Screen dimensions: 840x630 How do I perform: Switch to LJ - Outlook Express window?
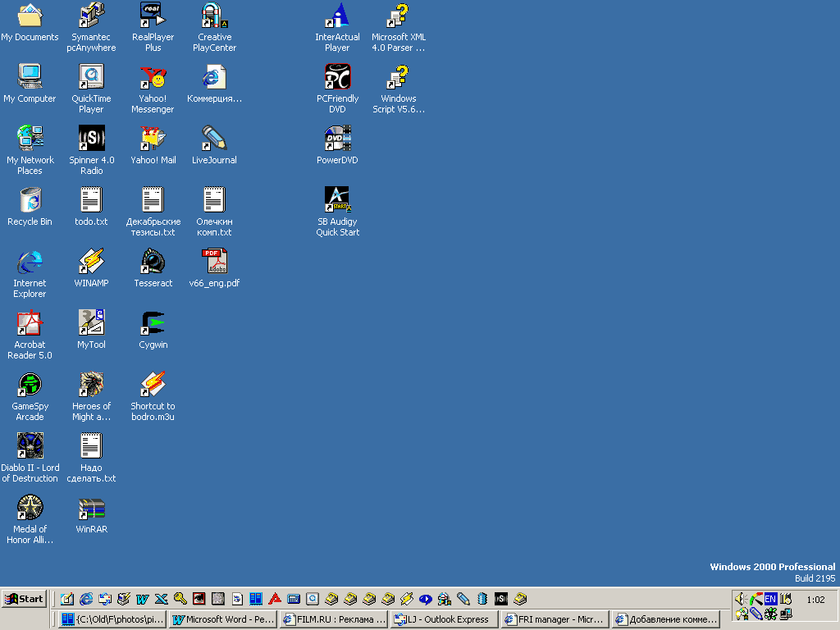pos(444,619)
